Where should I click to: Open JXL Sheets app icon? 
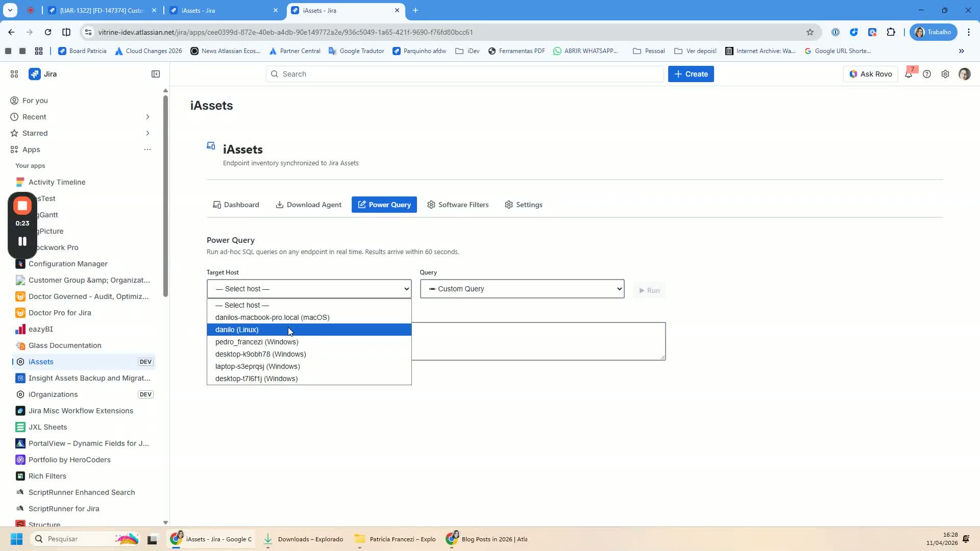(x=20, y=427)
